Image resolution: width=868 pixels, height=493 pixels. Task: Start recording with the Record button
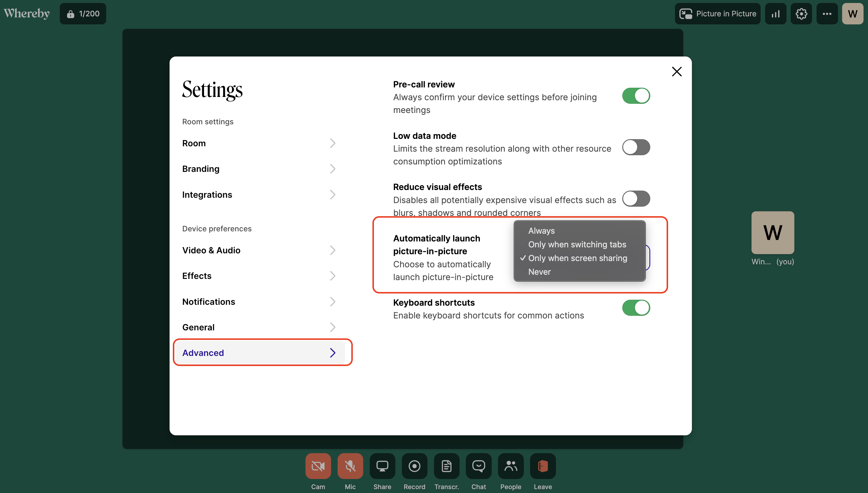tap(414, 466)
